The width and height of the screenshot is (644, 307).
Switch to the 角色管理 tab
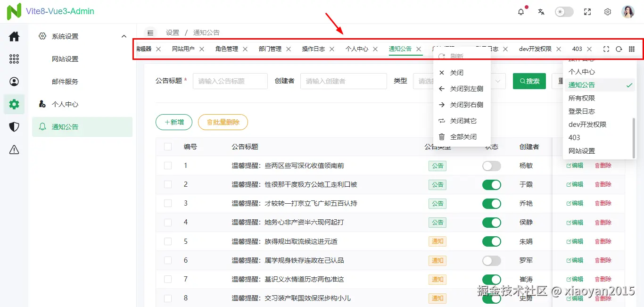tap(227, 49)
